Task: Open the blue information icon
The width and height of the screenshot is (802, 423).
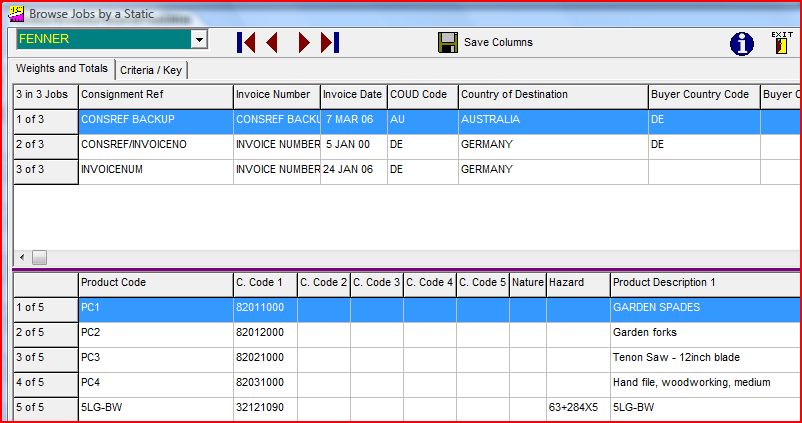Action: click(741, 43)
